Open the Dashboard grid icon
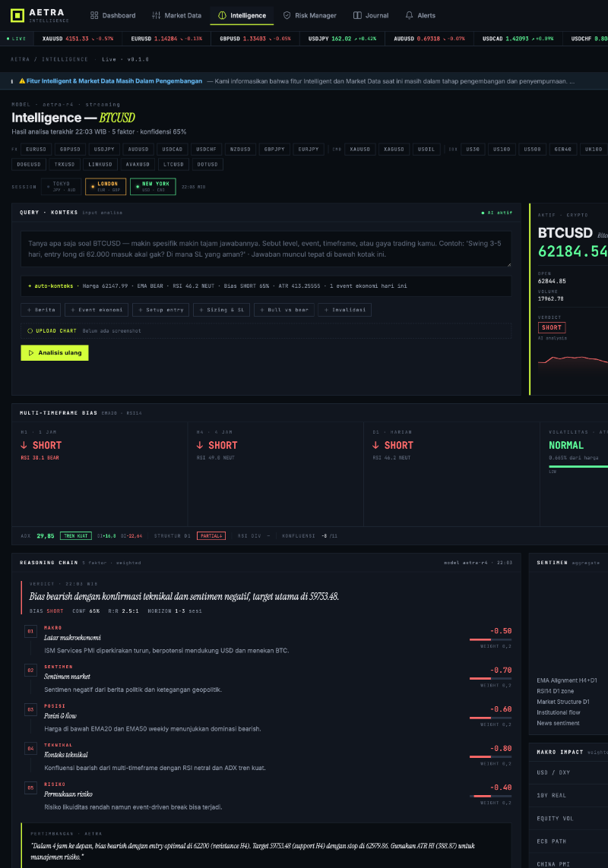The width and height of the screenshot is (608, 868). (x=94, y=15)
